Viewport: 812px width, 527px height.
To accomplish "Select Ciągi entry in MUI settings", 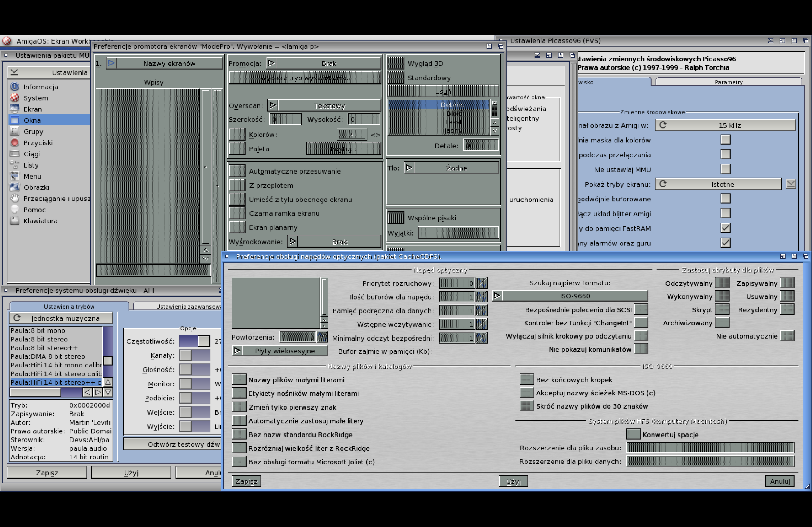I will (x=50, y=154).
